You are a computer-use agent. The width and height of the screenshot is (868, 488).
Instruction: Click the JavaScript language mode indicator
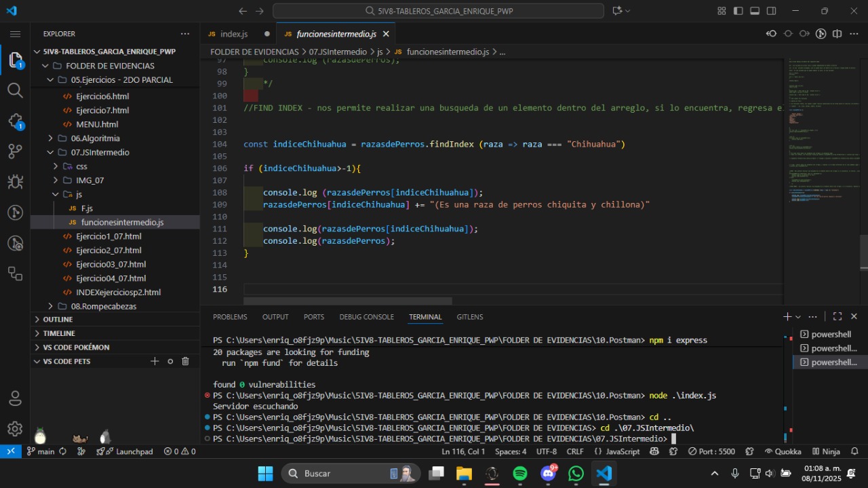point(617,451)
